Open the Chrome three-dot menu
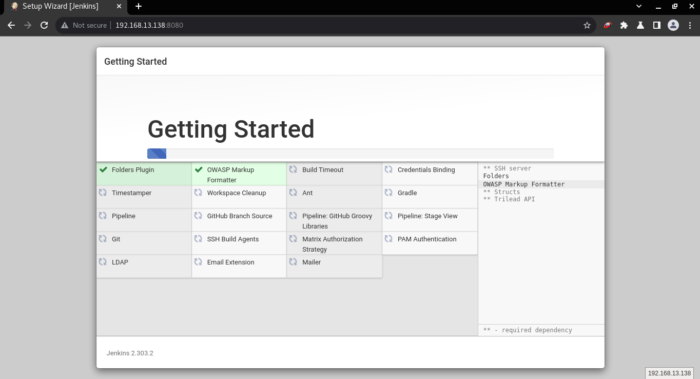700x379 pixels. coord(690,25)
